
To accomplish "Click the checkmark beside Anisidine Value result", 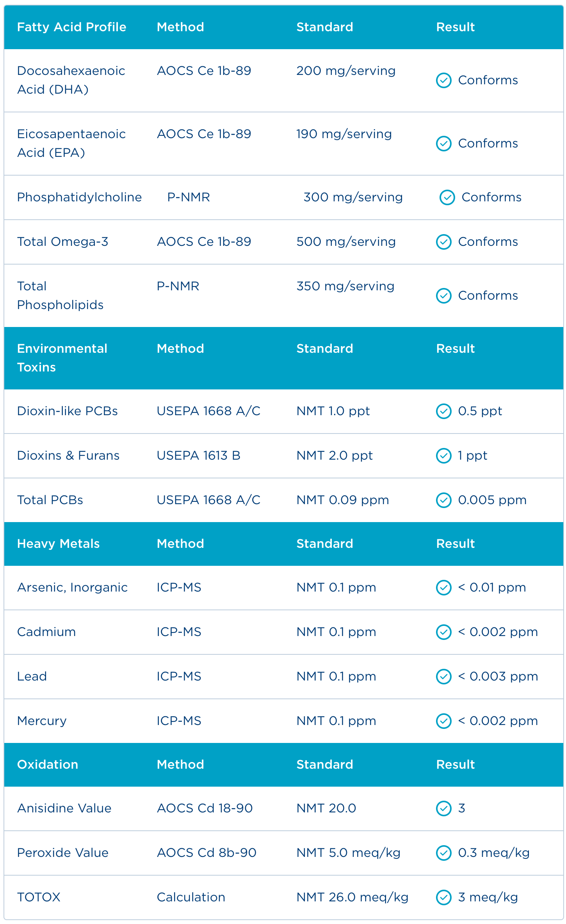I will [x=443, y=808].
